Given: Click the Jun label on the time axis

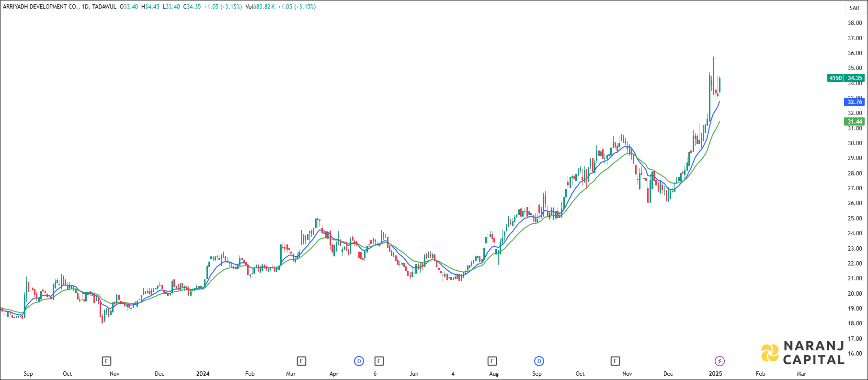Looking at the screenshot, I should coord(414,374).
